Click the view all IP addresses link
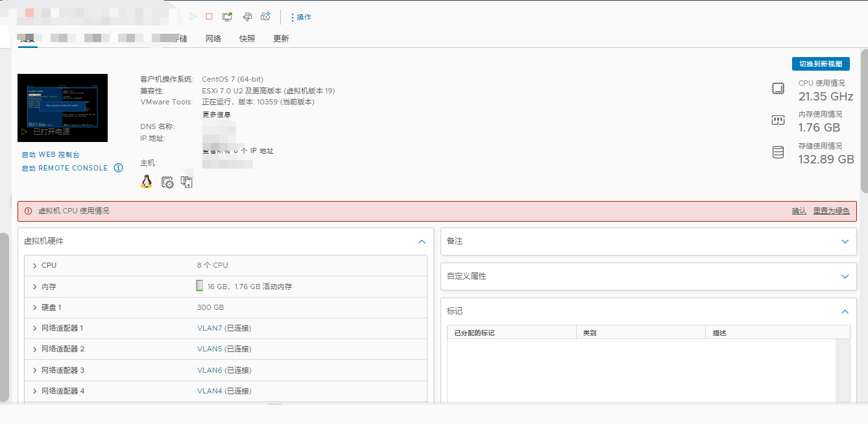The width and height of the screenshot is (868, 424). (238, 150)
